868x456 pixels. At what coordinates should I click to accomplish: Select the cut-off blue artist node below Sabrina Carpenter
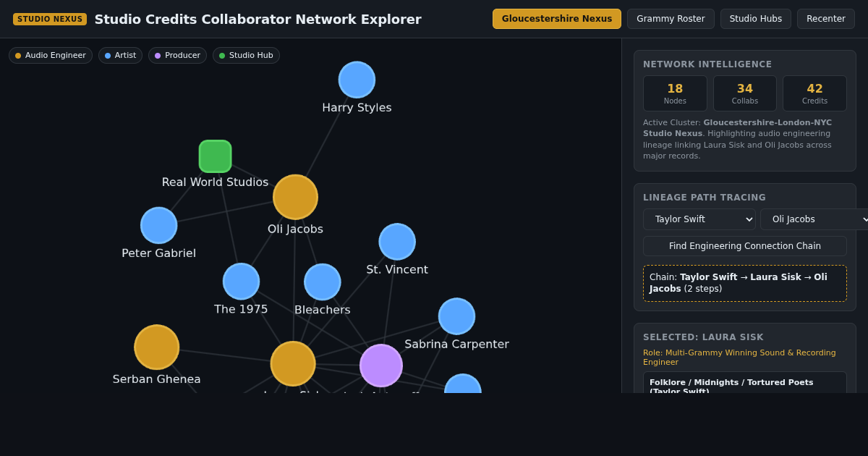click(x=463, y=384)
